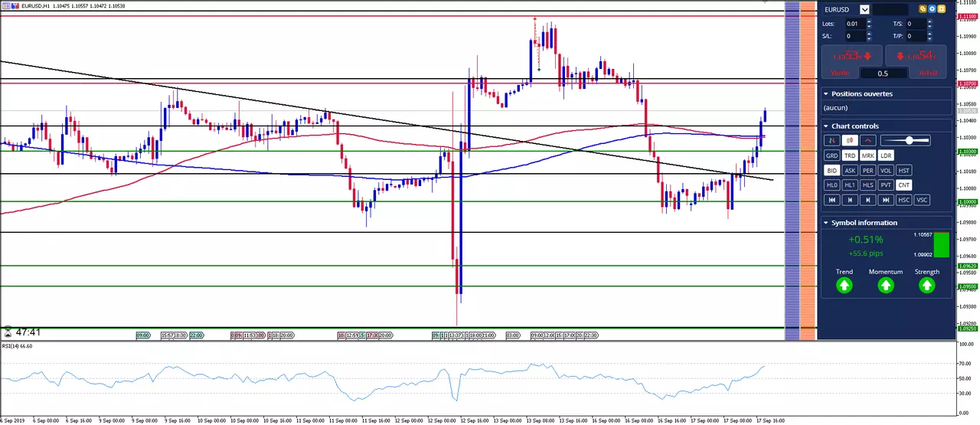Image resolution: width=980 pixels, height=425 pixels.
Task: Toggle the ASK line button
Action: click(850, 171)
